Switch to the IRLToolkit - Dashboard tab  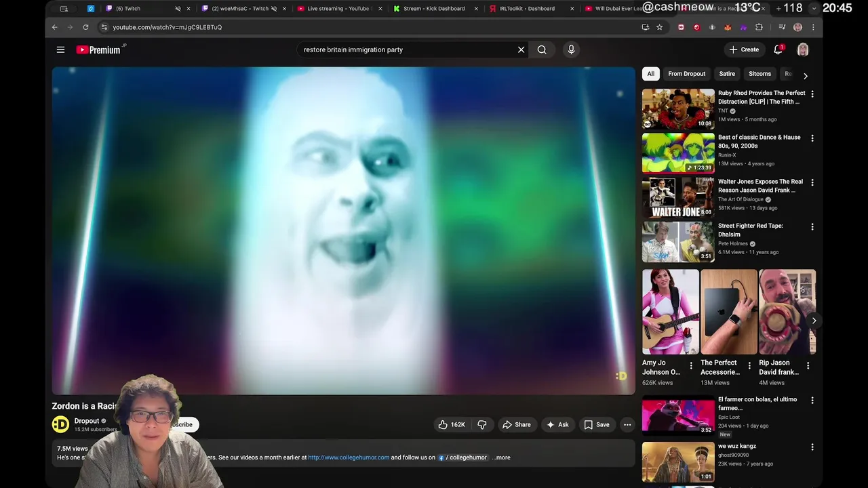pos(531,9)
